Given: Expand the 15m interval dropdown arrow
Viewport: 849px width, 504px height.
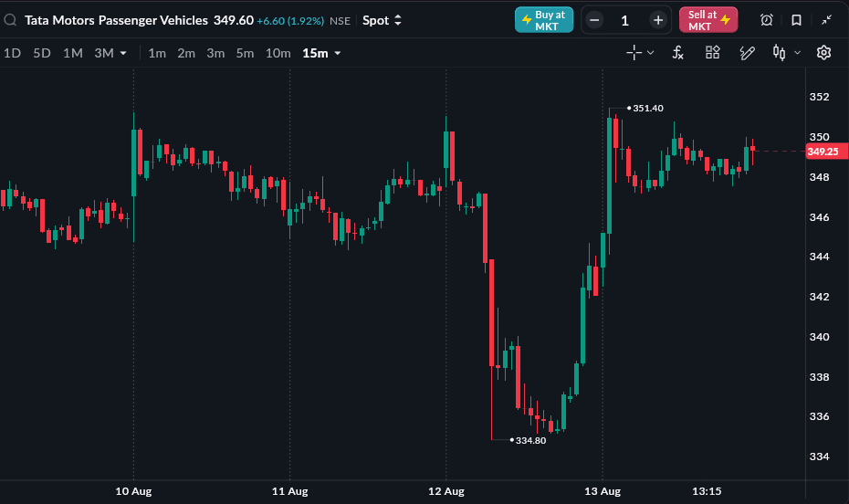Looking at the screenshot, I should (x=338, y=53).
